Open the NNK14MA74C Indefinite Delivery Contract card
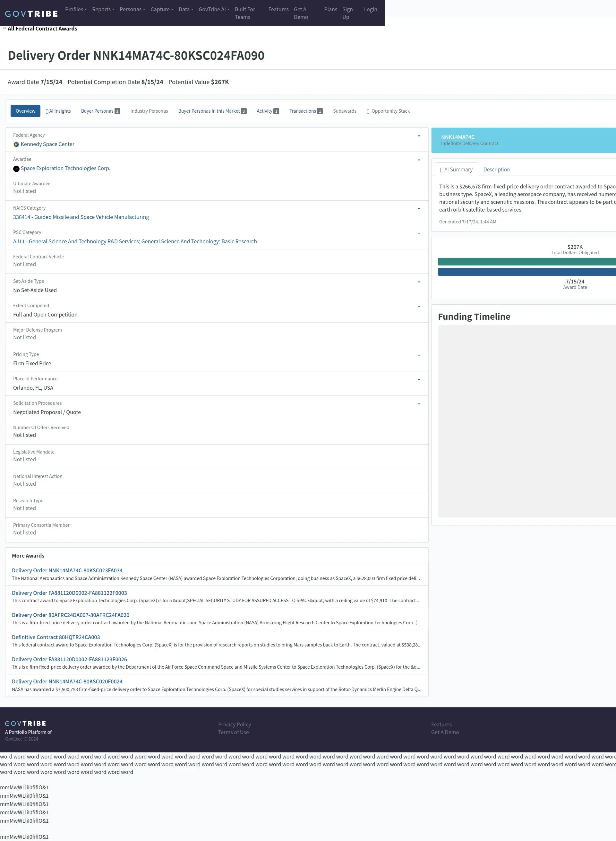 click(524, 141)
